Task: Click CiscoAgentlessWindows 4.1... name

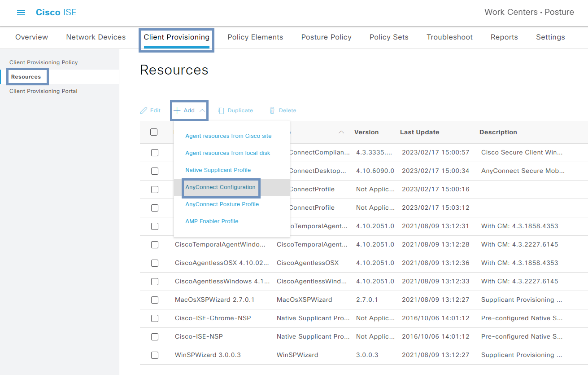Action: tap(222, 282)
